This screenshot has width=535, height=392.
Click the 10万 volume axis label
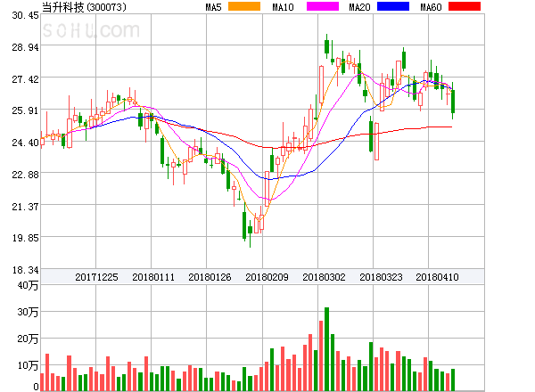(28, 365)
